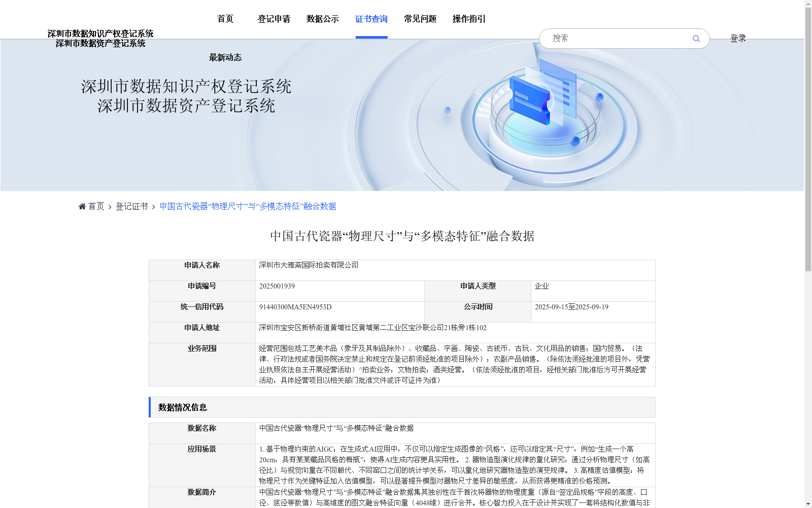Image resolution: width=812 pixels, height=508 pixels.
Task: Click the 应用场景 label cell
Action: (202, 465)
